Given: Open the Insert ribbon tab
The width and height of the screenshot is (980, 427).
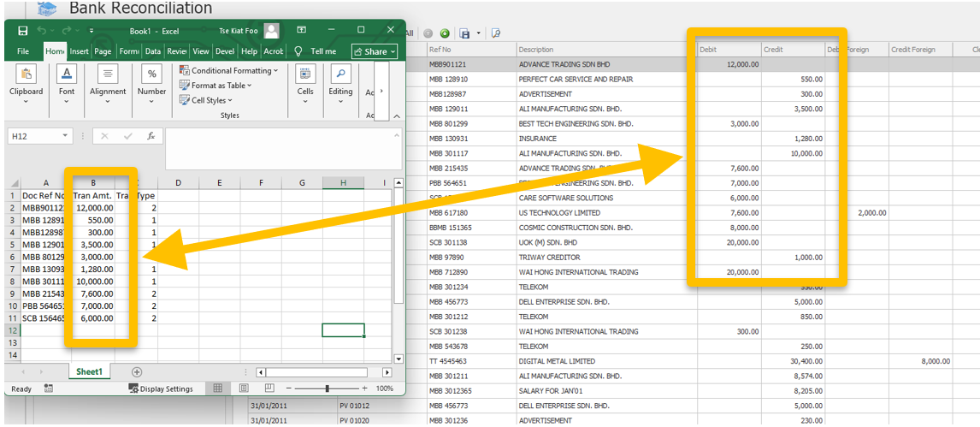Looking at the screenshot, I should (79, 51).
